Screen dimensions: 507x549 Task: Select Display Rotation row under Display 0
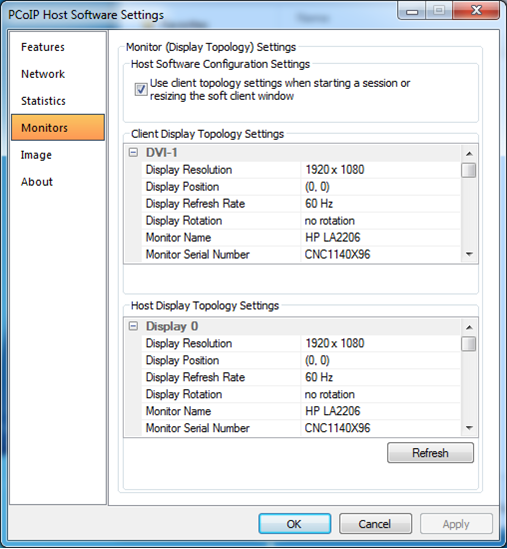301,394
